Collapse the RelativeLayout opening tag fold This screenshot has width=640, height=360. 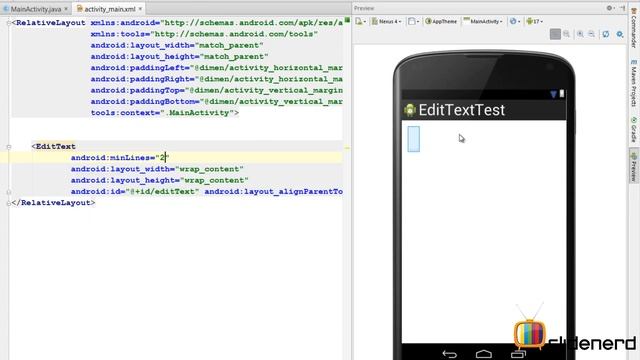coord(9,23)
